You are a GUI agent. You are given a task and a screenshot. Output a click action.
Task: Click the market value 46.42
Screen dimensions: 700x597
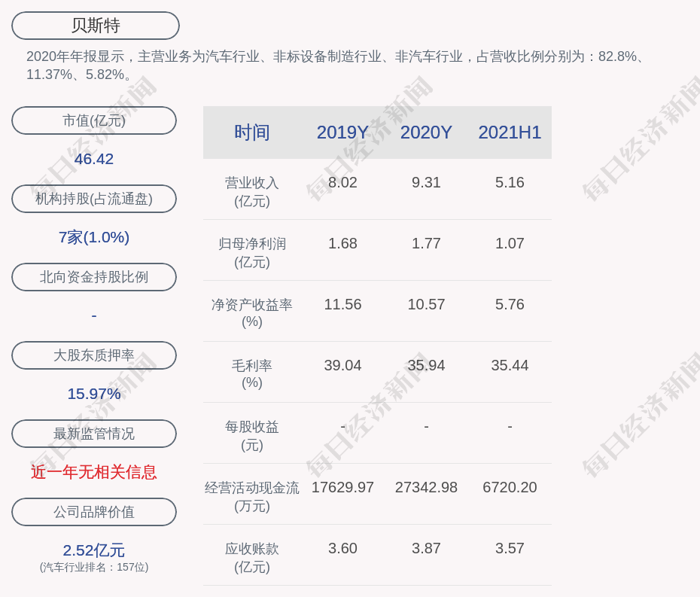pos(94,159)
